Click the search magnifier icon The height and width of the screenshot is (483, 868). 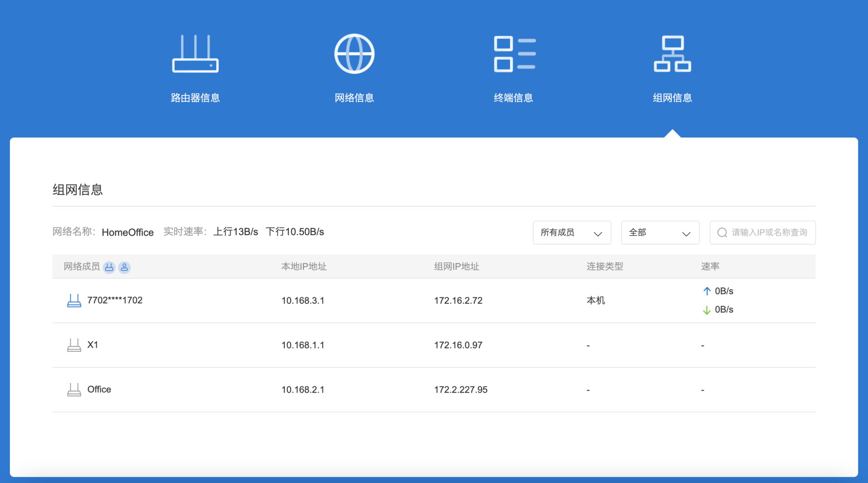[722, 232]
